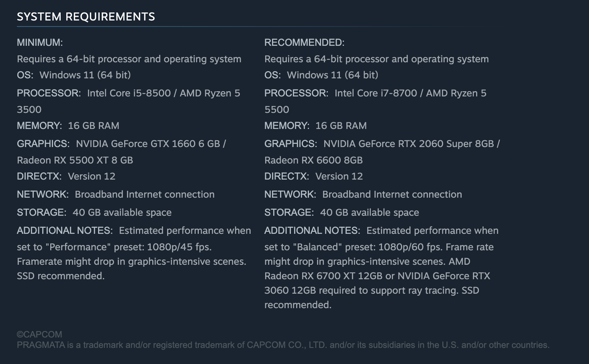Click the ©CAPCOM copyright text

tap(39, 334)
